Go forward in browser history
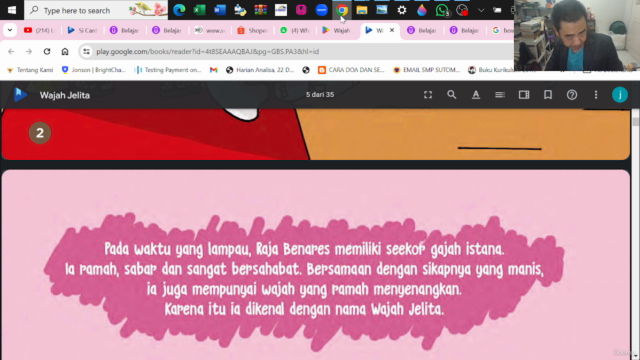This screenshot has height=360, width=640. 29,51
